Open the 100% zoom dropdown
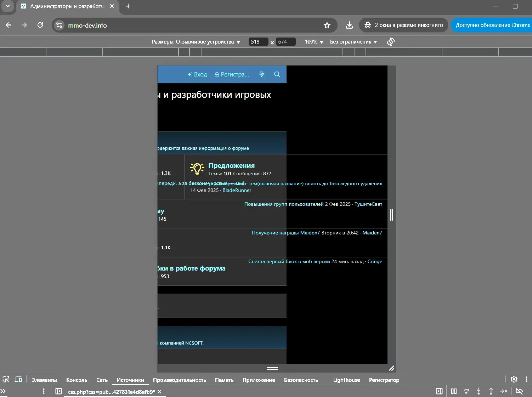 pyautogui.click(x=314, y=42)
